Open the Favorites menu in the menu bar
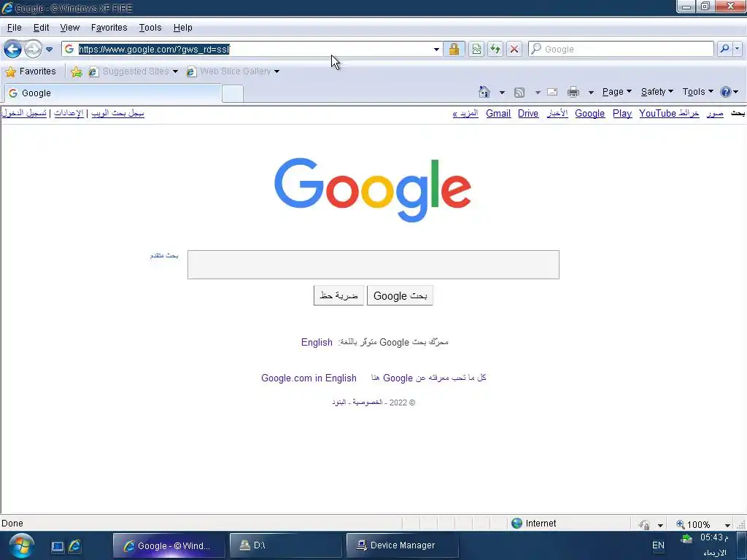 click(x=109, y=28)
